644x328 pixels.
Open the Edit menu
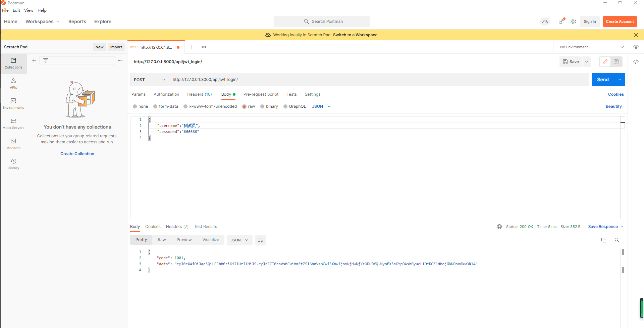point(16,10)
